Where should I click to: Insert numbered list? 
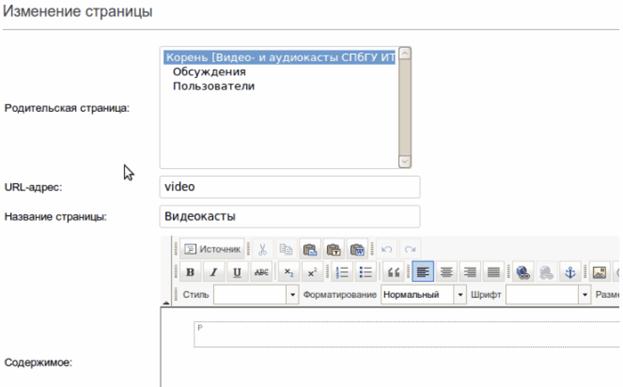[x=342, y=272]
